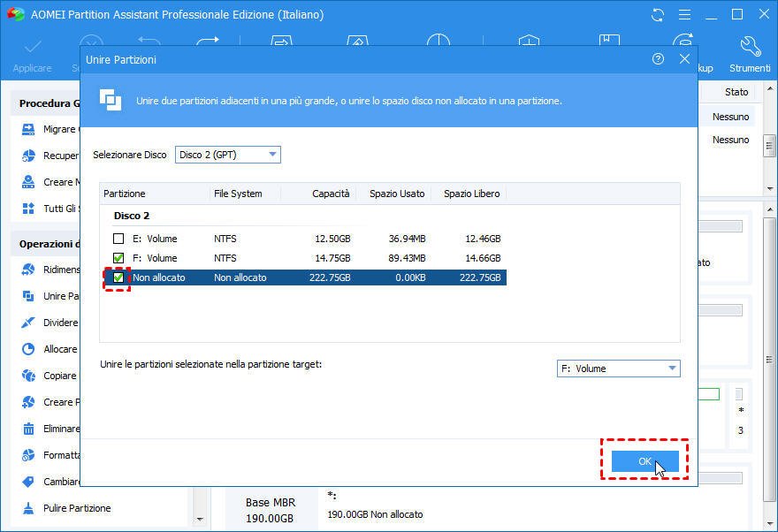Click the help question mark in dialog
Image resolution: width=778 pixels, height=532 pixels.
click(658, 59)
